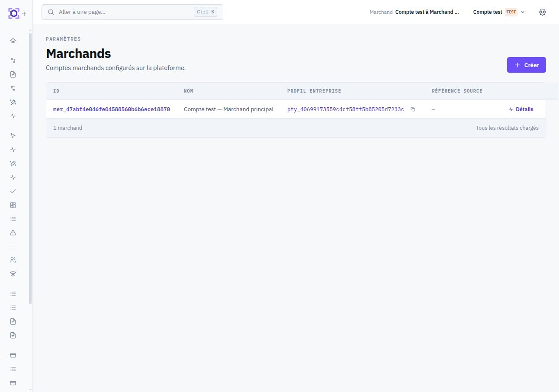Screen dimensions: 559x392
Task: Click the Créer button
Action: point(527,65)
